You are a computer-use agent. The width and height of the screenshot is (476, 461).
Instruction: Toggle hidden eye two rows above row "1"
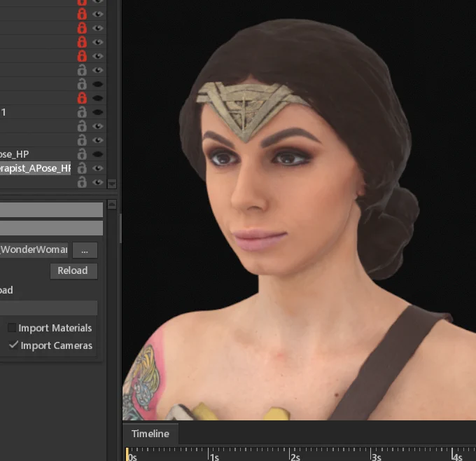tap(97, 84)
